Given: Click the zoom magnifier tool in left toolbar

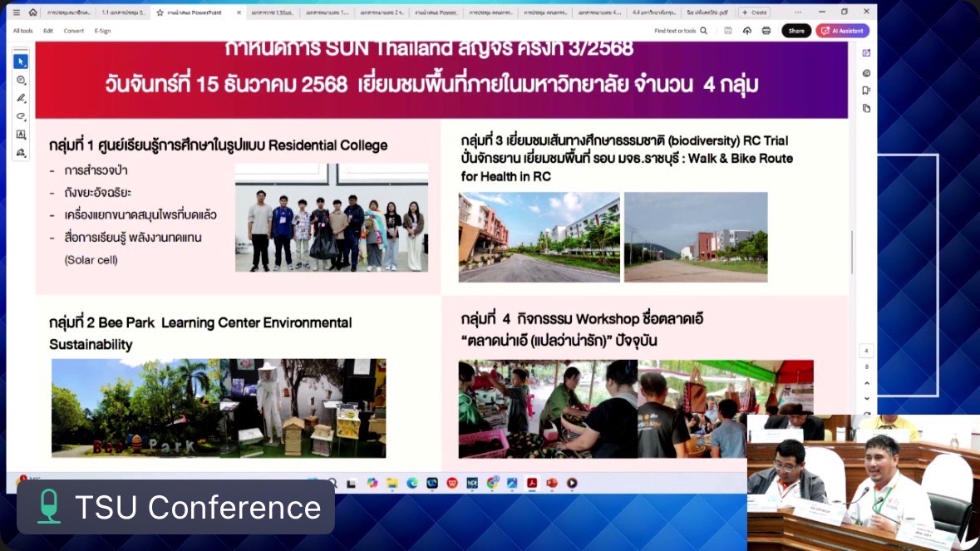Looking at the screenshot, I should click(x=21, y=81).
